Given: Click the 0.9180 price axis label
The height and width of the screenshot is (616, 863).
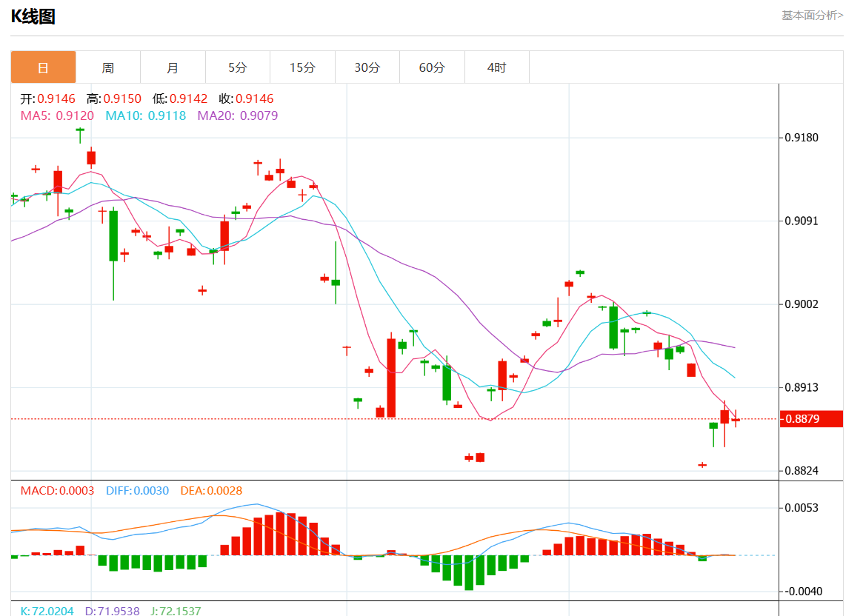Looking at the screenshot, I should pos(802,138).
